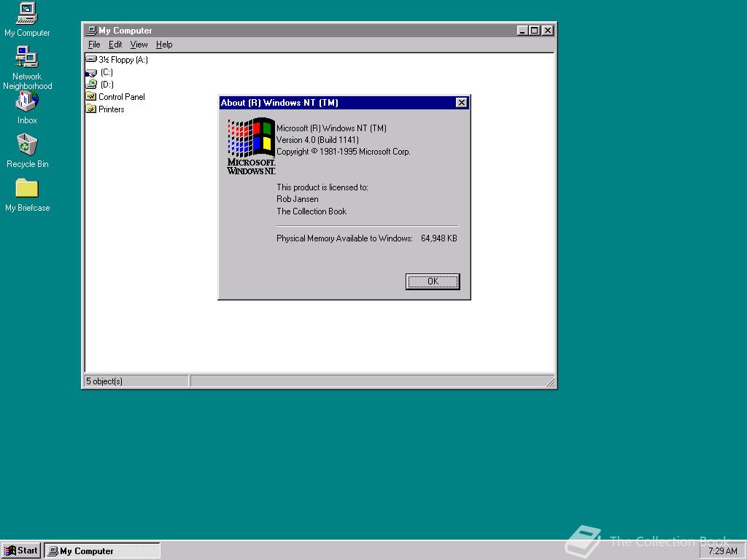Click the 7:29 AM taskbar clock
This screenshot has width=747, height=560.
pyautogui.click(x=722, y=551)
